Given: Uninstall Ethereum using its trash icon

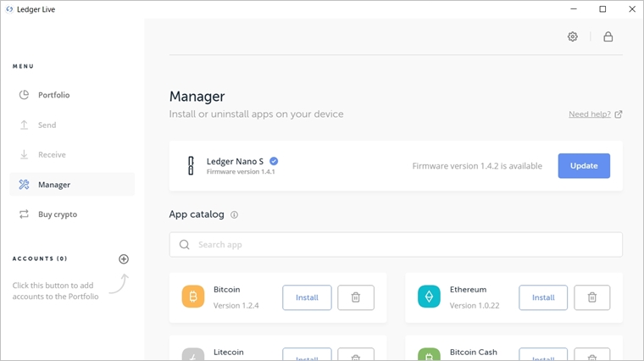Looking at the screenshot, I should click(x=591, y=297).
